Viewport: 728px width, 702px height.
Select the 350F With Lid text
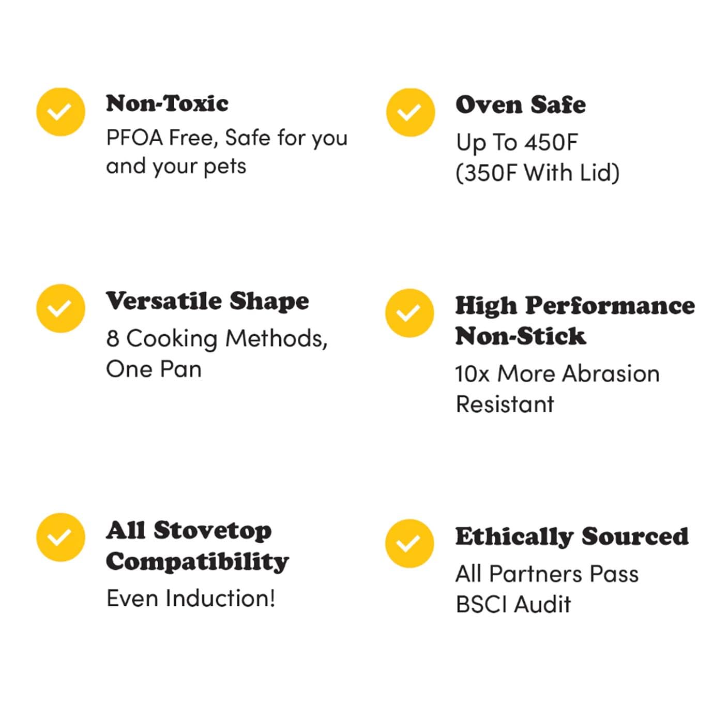[x=537, y=173]
